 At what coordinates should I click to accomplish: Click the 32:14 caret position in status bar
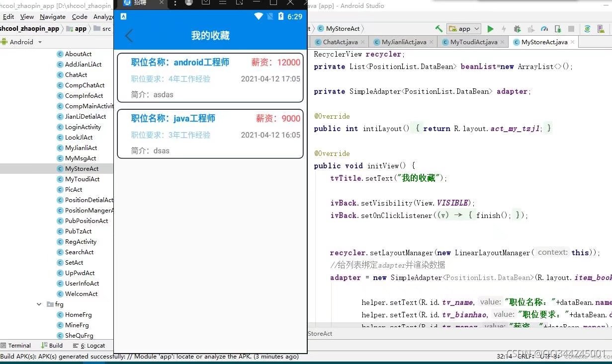(504, 357)
